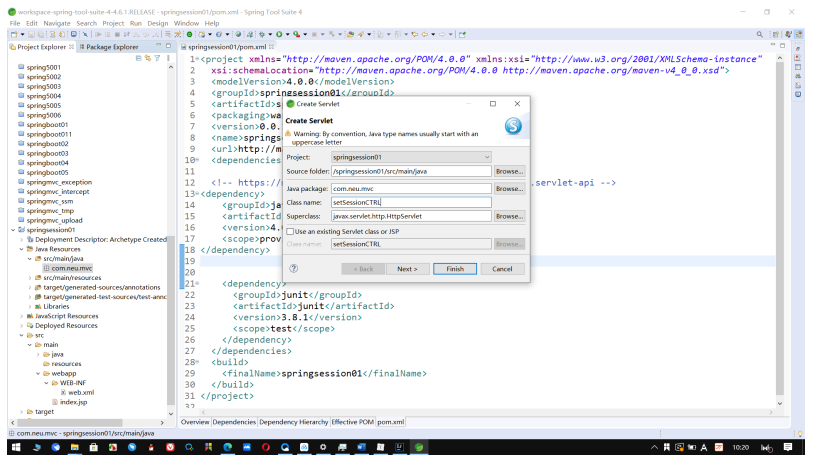Open the Java perspective icon at top right
The width and height of the screenshot is (825, 467).
pos(788,35)
